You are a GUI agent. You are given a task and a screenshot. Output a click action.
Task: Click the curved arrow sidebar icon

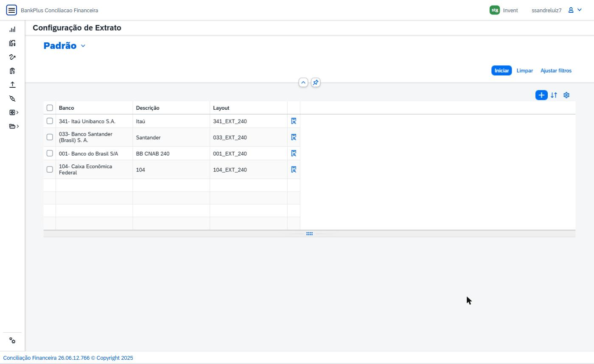12,57
